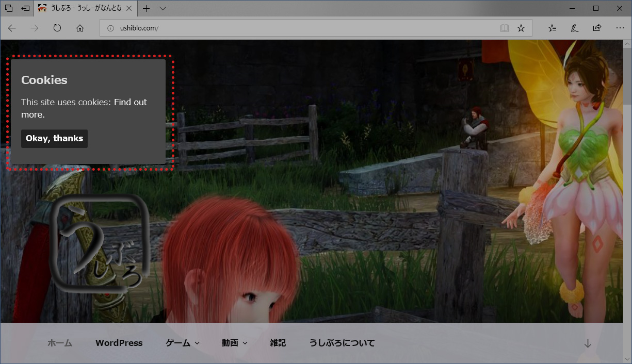This screenshot has width=632, height=364.
Task: Open a new tab with plus icon
Action: (147, 8)
